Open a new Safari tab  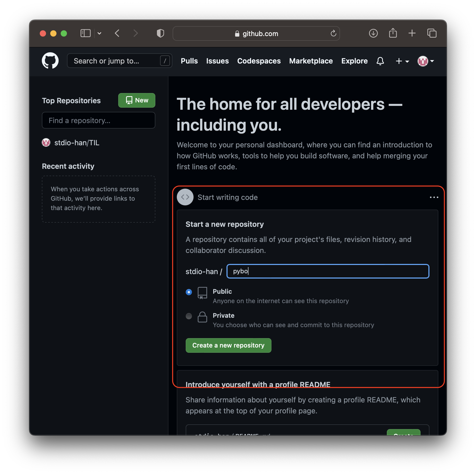tap(412, 33)
